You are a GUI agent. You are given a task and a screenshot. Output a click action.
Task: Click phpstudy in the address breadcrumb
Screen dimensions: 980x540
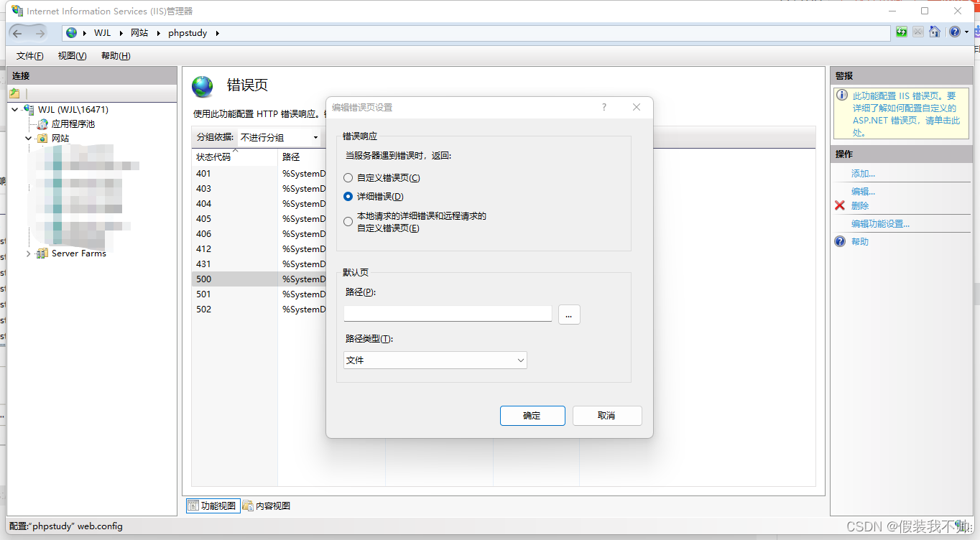[188, 33]
